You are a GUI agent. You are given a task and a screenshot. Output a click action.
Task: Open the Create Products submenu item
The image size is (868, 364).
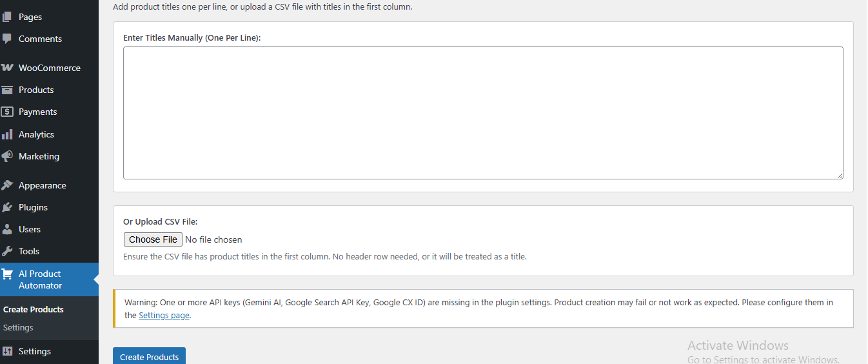[x=34, y=309]
